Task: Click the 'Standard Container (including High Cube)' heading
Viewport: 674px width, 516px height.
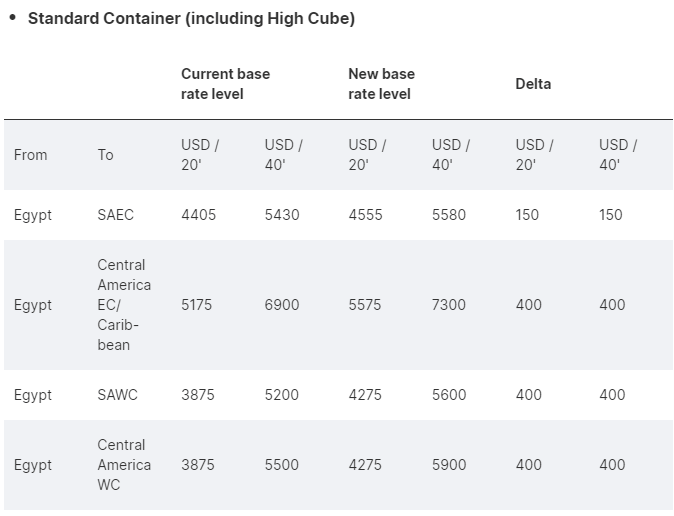Action: 191,18
